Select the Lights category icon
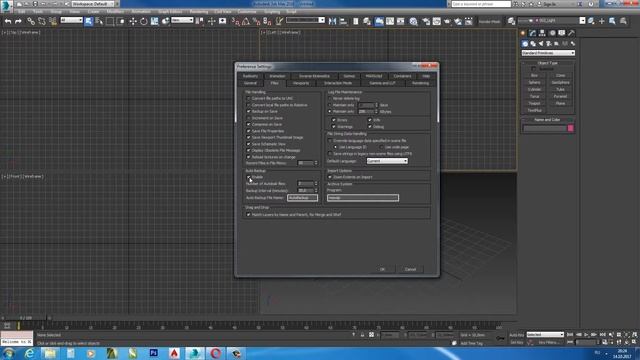Screen dimensions: 640x360 pyautogui.click(x=541, y=44)
